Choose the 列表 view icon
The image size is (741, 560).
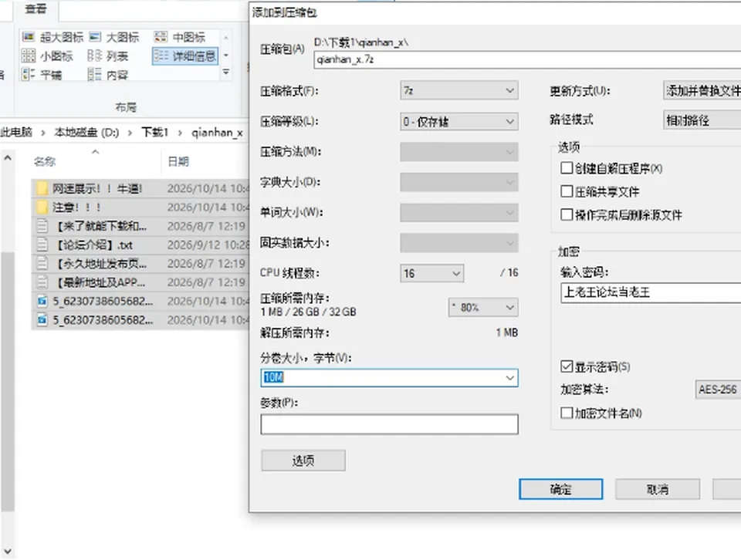(94, 56)
